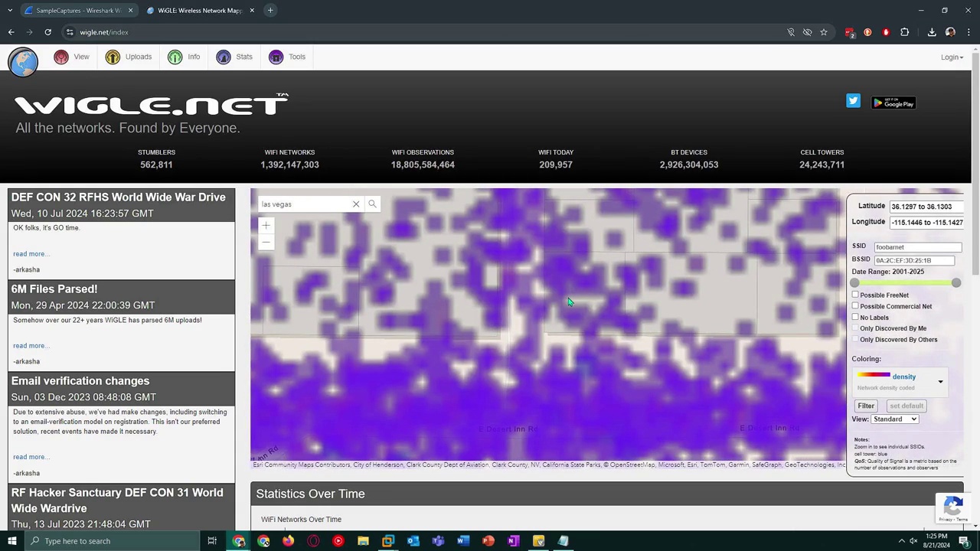Click the WiGLE globe logo icon
The height and width of the screenshot is (551, 980).
(x=23, y=62)
